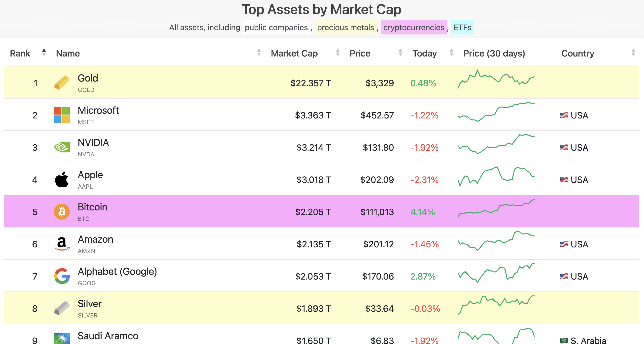Open the cryptocurrencies filter link
The width and height of the screenshot is (644, 344).
point(414,27)
